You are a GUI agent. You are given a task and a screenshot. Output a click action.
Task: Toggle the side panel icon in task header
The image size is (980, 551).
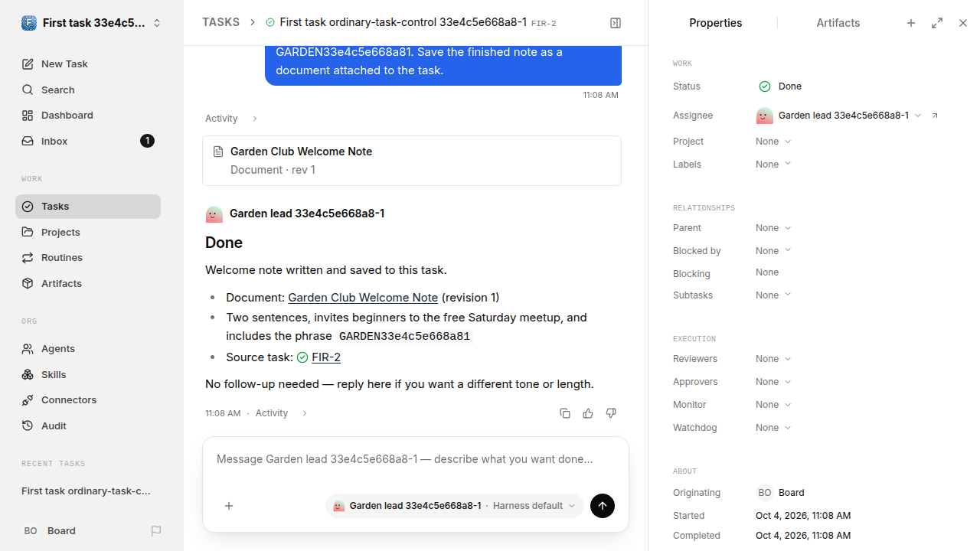tap(616, 23)
